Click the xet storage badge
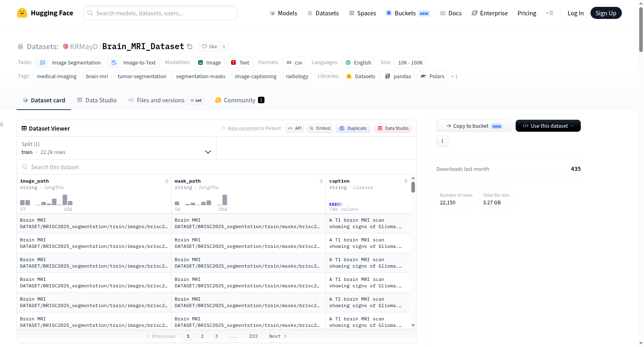Image resolution: width=644 pixels, height=347 pixels. pos(196,100)
